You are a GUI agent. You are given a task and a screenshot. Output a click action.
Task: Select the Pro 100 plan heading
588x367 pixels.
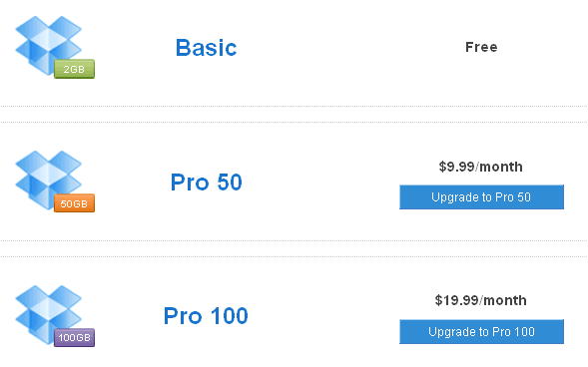pyautogui.click(x=206, y=316)
